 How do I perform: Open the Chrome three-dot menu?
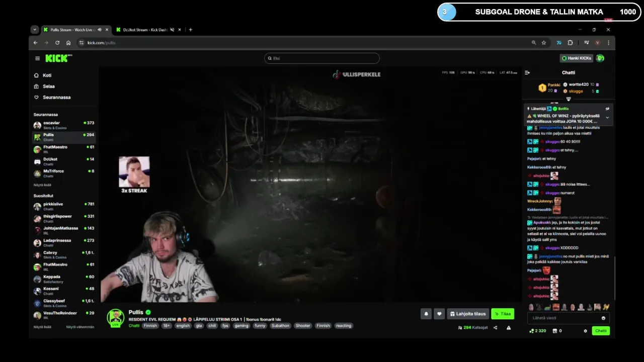(608, 43)
